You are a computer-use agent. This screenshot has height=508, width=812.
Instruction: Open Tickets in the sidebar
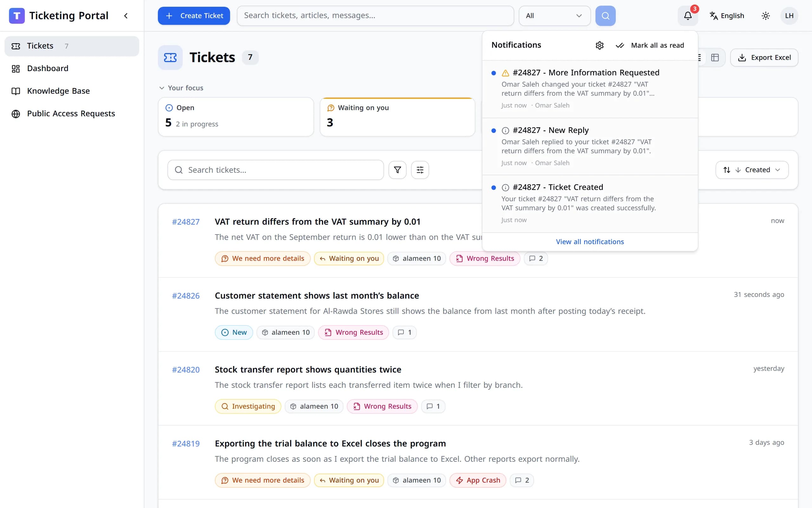pyautogui.click(x=72, y=46)
